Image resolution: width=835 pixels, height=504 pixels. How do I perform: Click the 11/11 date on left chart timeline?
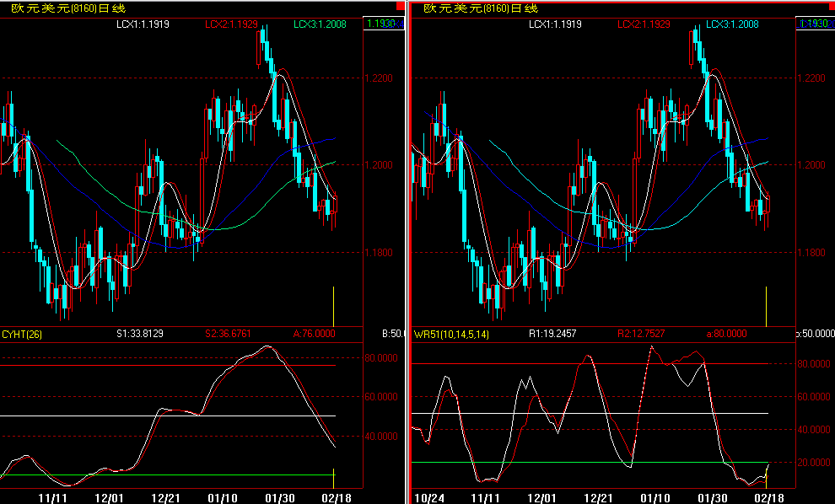(52, 498)
